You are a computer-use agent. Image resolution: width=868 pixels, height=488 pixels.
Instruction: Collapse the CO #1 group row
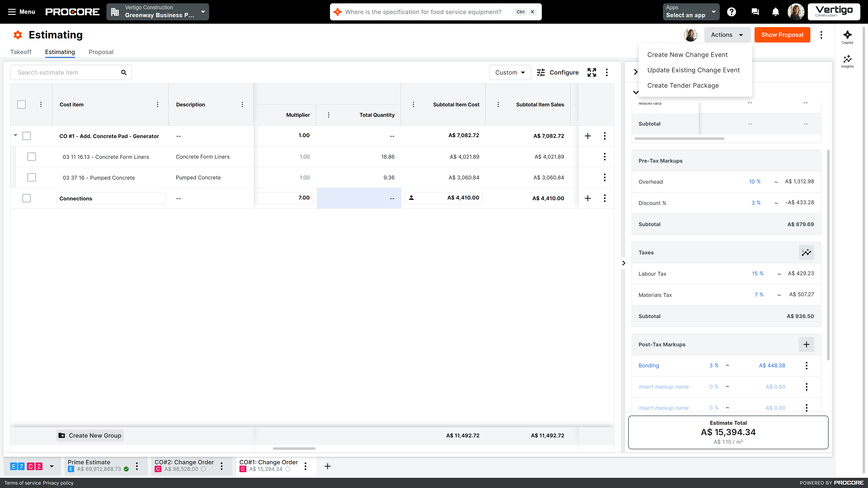[x=15, y=135]
